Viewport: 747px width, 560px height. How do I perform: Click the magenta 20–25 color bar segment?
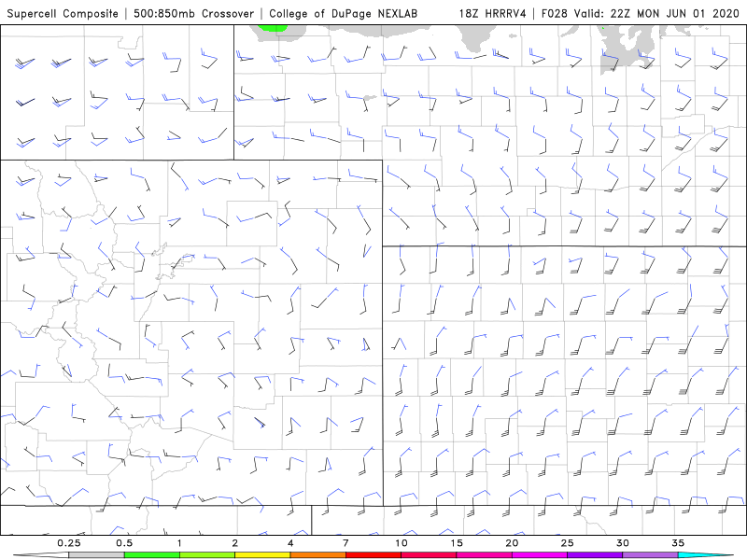[x=540, y=555]
